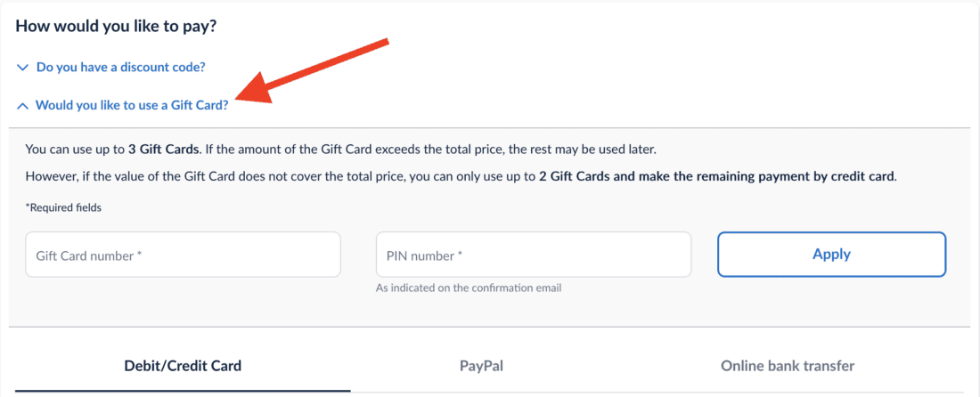Click the down chevron beside discount code
980x397 pixels.
coord(22,68)
